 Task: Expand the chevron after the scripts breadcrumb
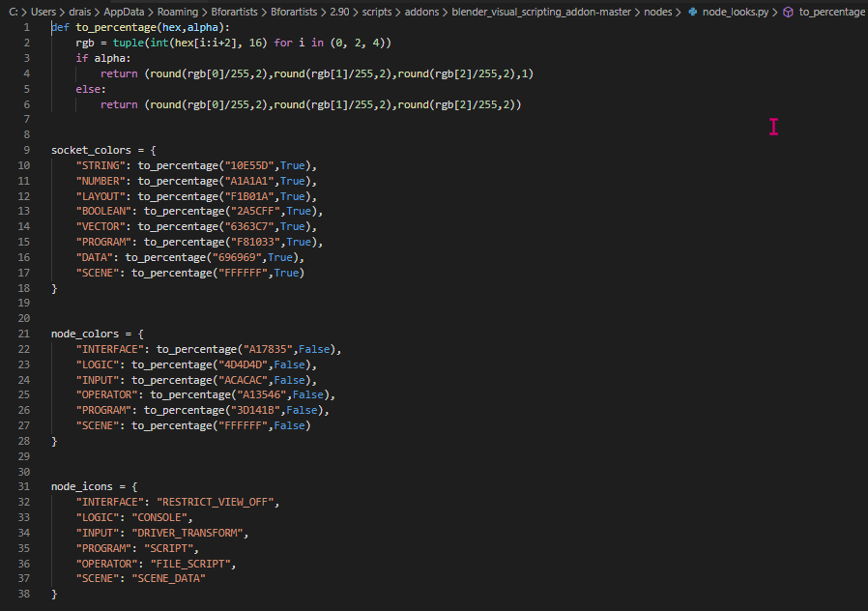(x=398, y=12)
